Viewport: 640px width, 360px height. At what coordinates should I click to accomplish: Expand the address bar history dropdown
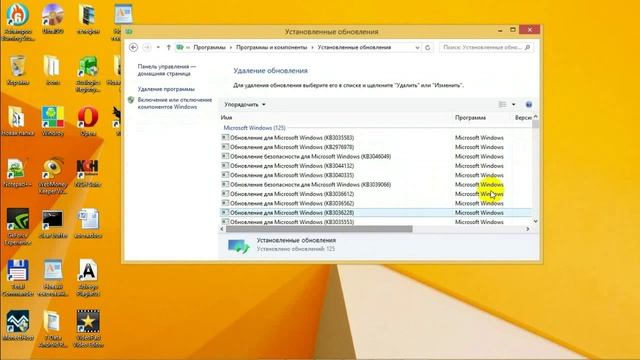(x=417, y=47)
